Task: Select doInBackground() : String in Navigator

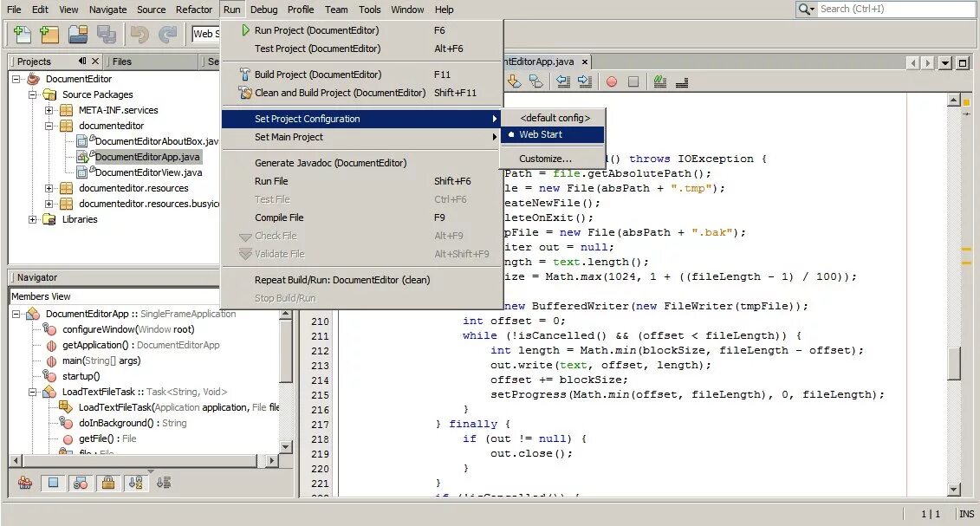Action: pos(133,423)
